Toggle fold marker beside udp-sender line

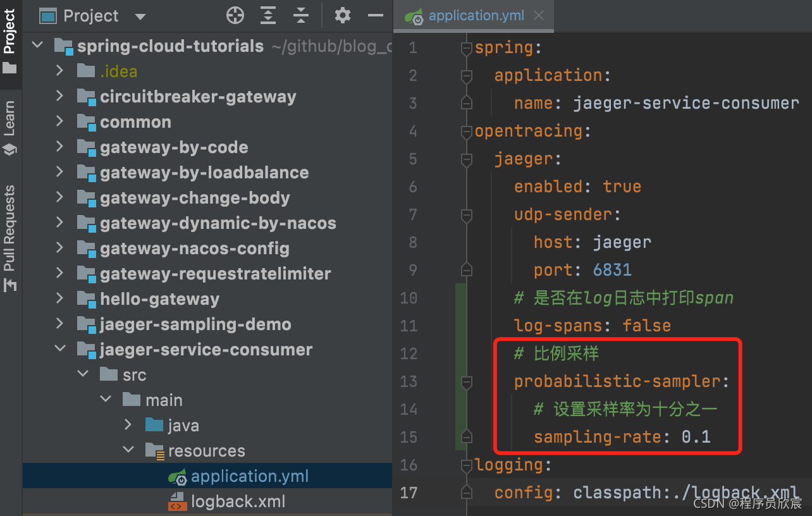click(467, 215)
